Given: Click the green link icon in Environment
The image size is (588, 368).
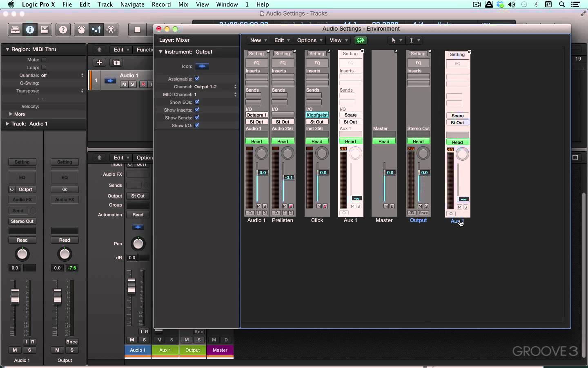Looking at the screenshot, I should [x=361, y=40].
